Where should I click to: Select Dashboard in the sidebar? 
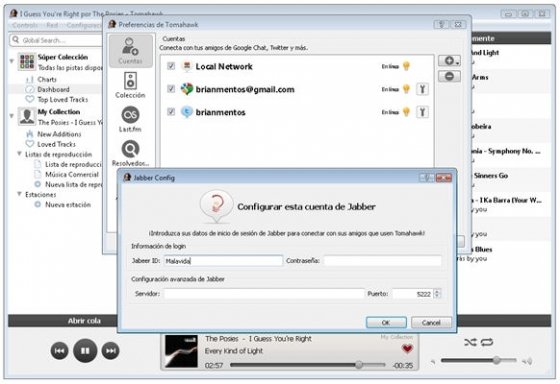pyautogui.click(x=53, y=89)
